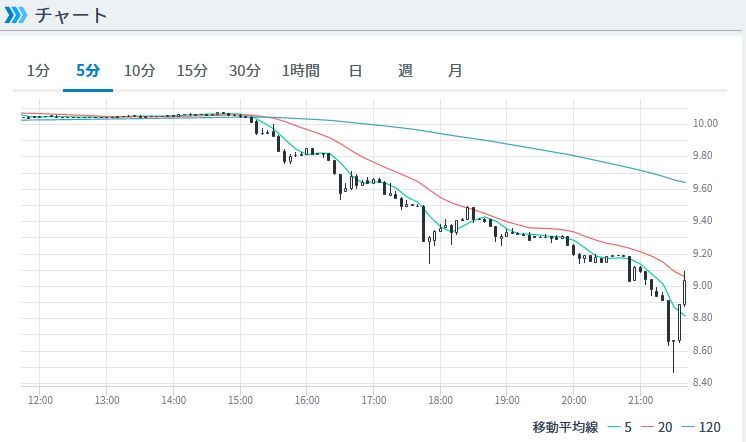
Task: Toggle the 5-period moving average legend
Action: [x=620, y=427]
